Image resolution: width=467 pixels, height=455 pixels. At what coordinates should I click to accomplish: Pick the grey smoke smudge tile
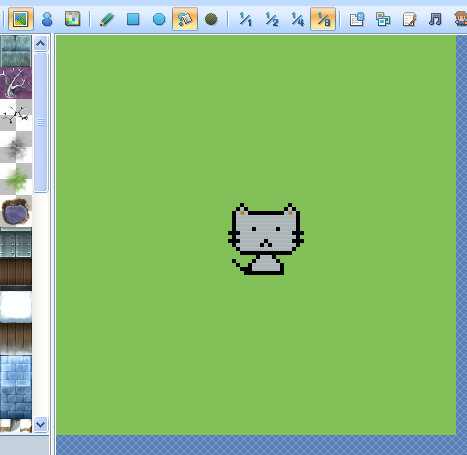click(16, 147)
